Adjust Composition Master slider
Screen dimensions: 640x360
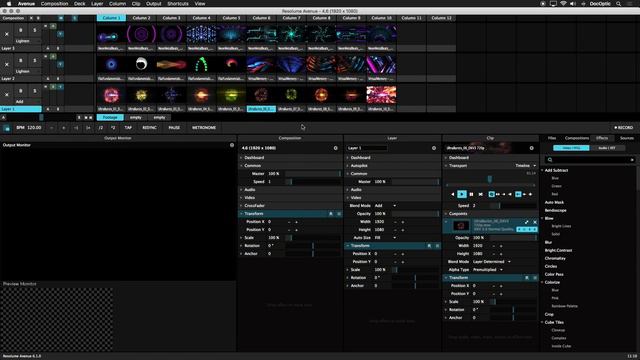coord(313,174)
